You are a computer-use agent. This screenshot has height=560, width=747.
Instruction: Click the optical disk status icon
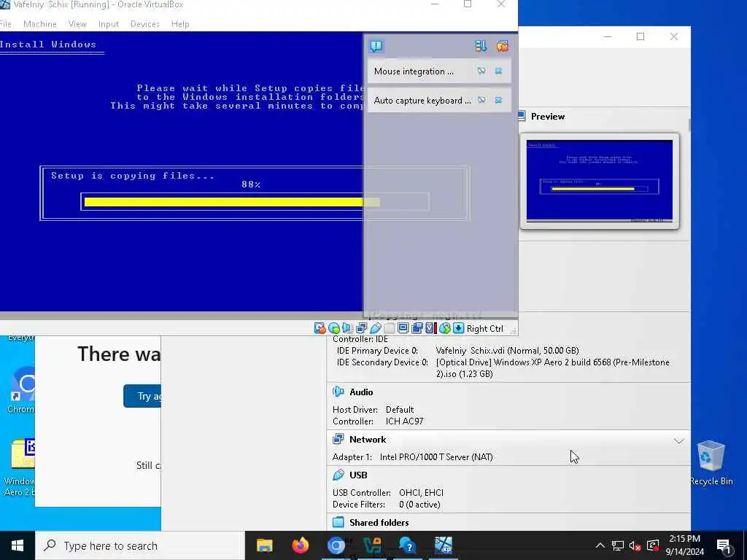[x=333, y=328]
